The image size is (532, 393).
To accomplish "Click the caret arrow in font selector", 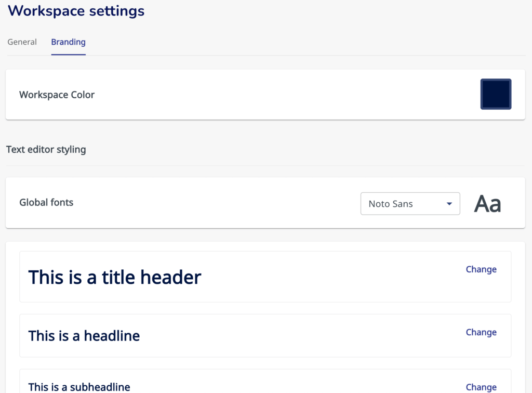I will pos(449,204).
